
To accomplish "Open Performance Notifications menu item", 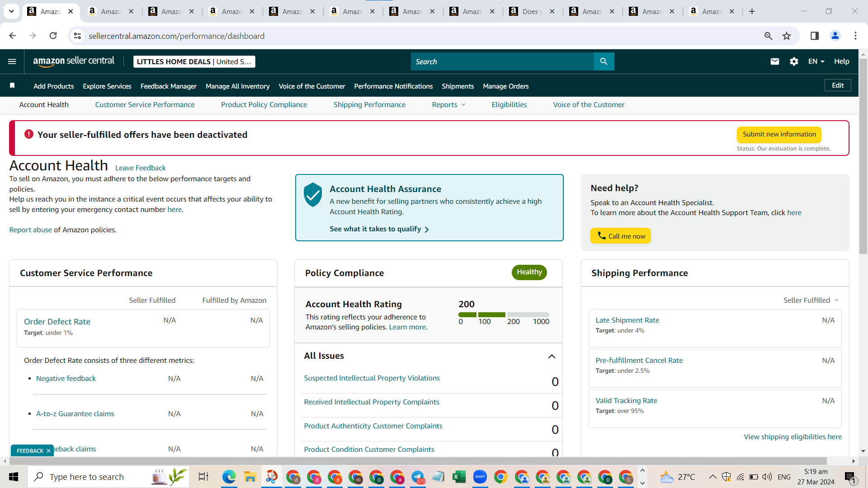I will click(393, 86).
